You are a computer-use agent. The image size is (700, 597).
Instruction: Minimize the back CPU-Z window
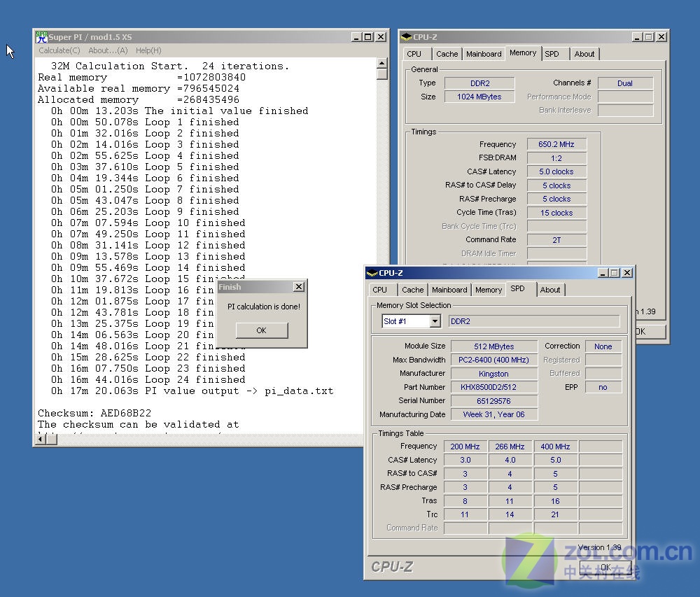[637, 37]
